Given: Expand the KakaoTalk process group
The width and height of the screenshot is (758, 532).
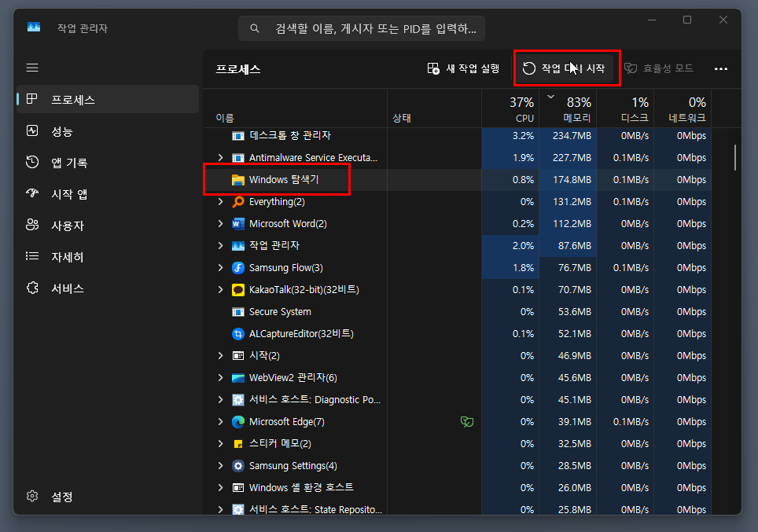Looking at the screenshot, I should (220, 289).
